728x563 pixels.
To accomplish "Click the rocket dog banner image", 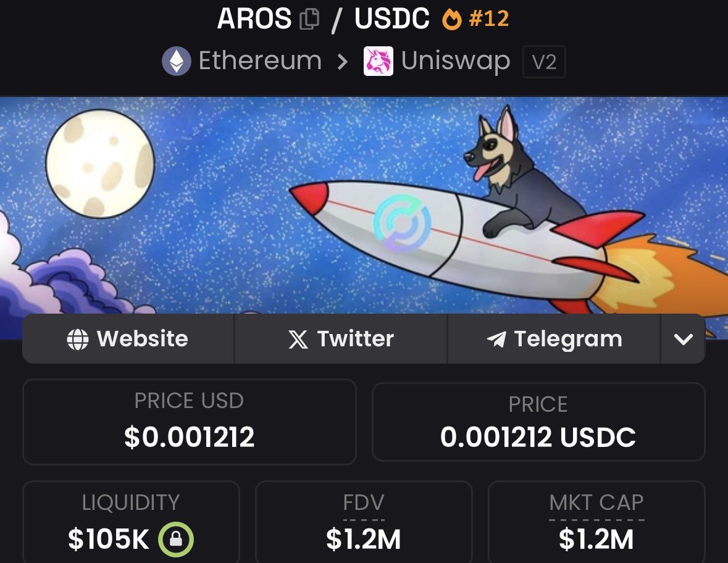I will click(x=364, y=205).
